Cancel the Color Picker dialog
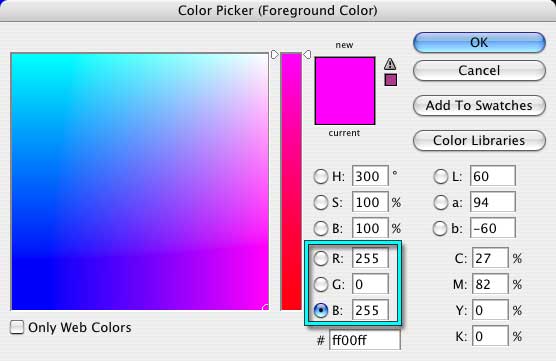556x361 pixels. pyautogui.click(x=479, y=70)
